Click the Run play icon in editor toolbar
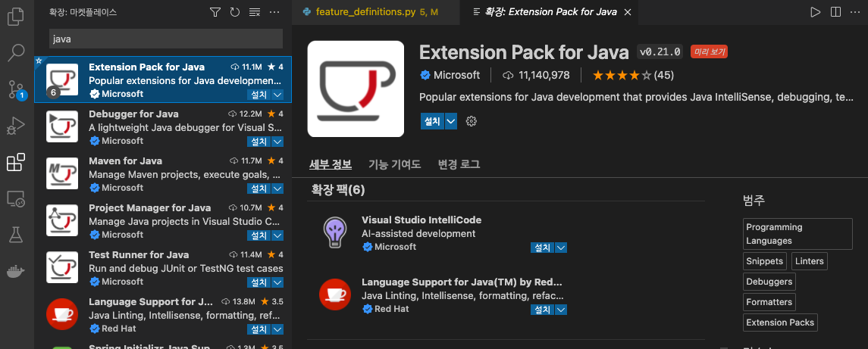Viewport: 868px width, 349px height. click(815, 11)
